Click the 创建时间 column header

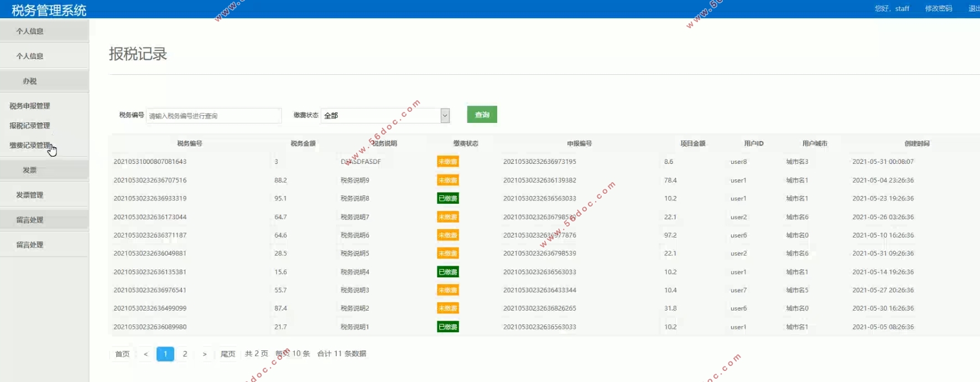[917, 143]
